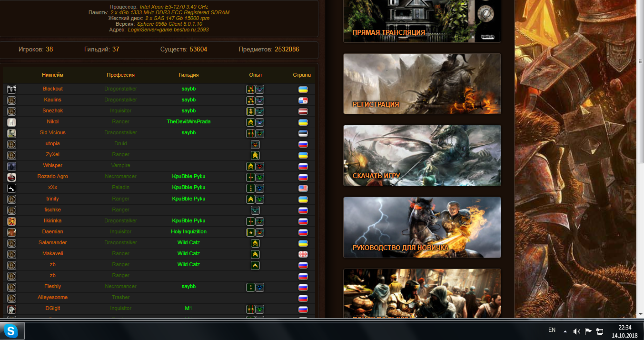Image resolution: width=644 pixels, height=340 pixels.
Task: Open the Action Center flag icon
Action: tap(588, 331)
